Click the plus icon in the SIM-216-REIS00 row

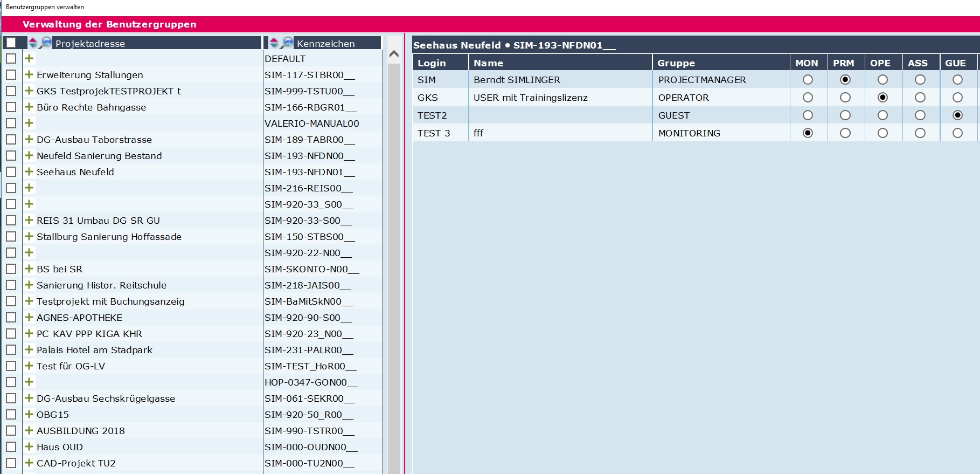tap(29, 188)
